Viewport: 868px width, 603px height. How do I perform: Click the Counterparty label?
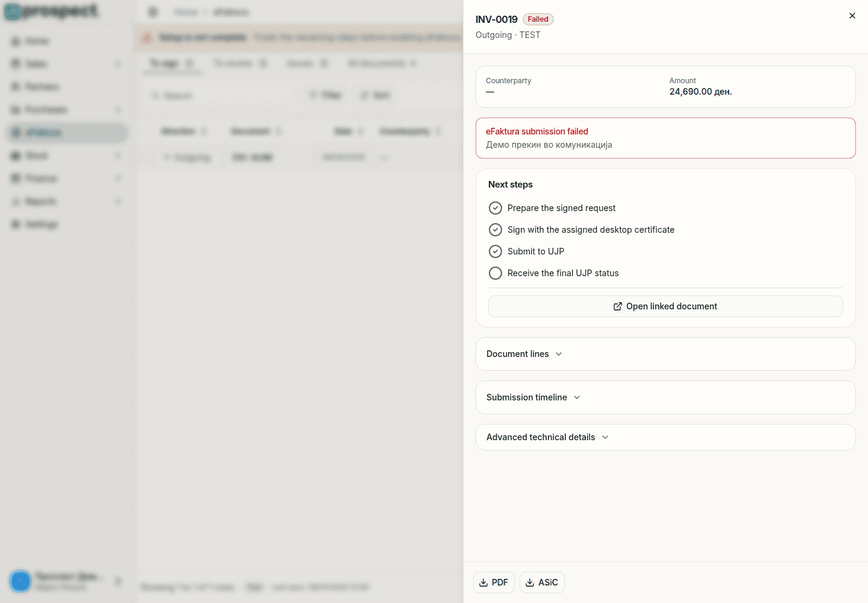[509, 81]
